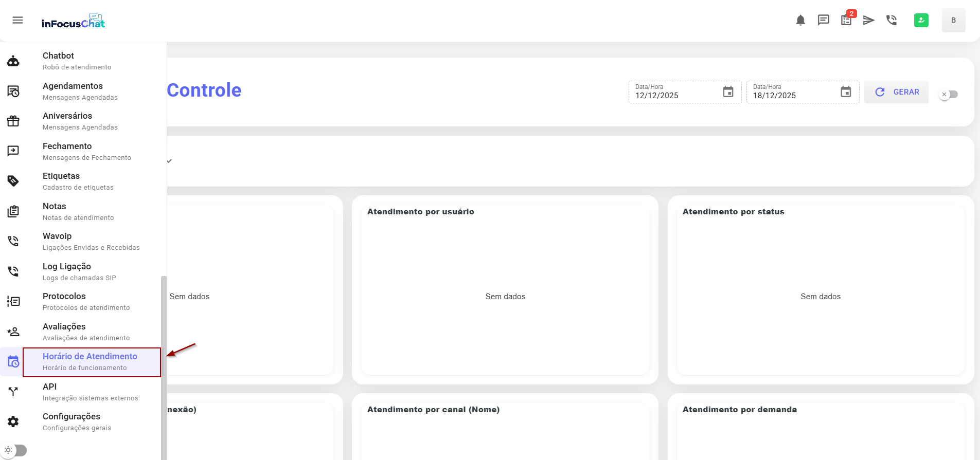The image size is (980, 460).
Task: Click the green user status icon
Action: pos(921,20)
